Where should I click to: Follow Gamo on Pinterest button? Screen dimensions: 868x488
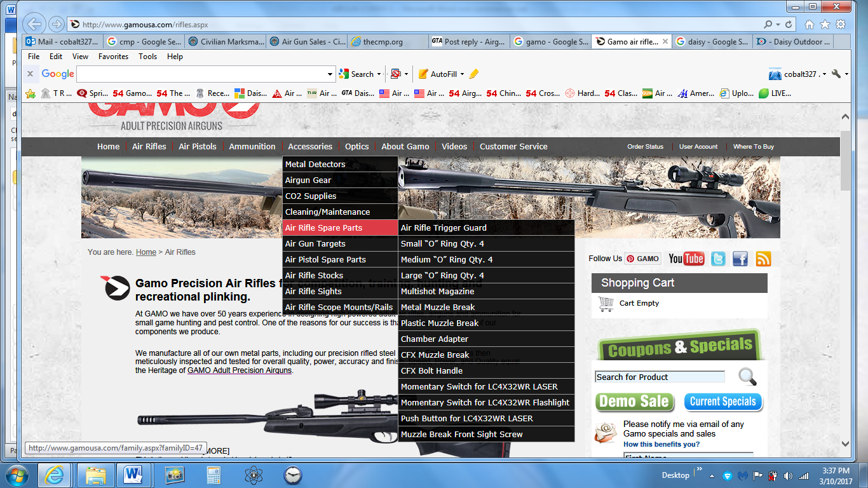[x=642, y=259]
